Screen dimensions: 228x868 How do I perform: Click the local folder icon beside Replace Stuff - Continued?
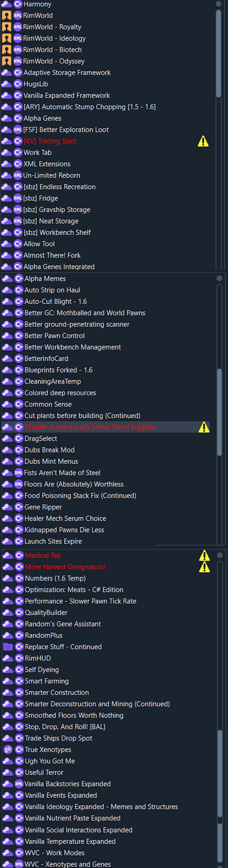(8, 647)
